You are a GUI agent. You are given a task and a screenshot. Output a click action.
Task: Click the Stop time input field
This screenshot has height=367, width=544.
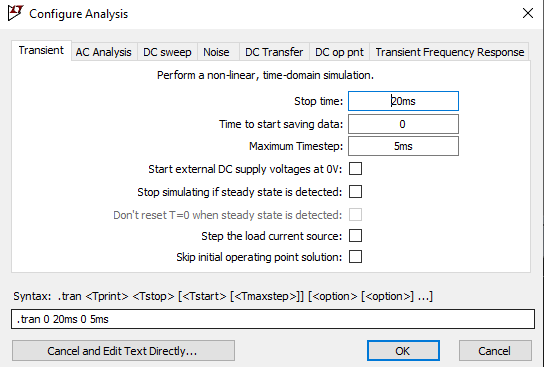[403, 101]
